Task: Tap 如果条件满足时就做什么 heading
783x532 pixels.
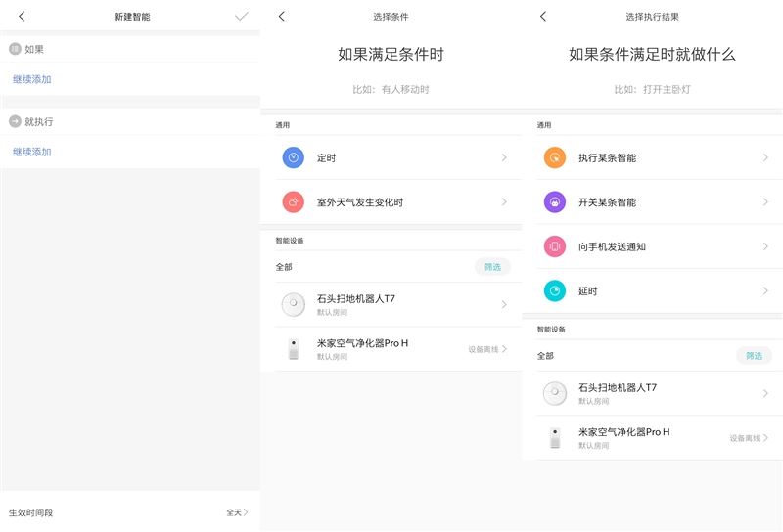Action: click(x=652, y=54)
